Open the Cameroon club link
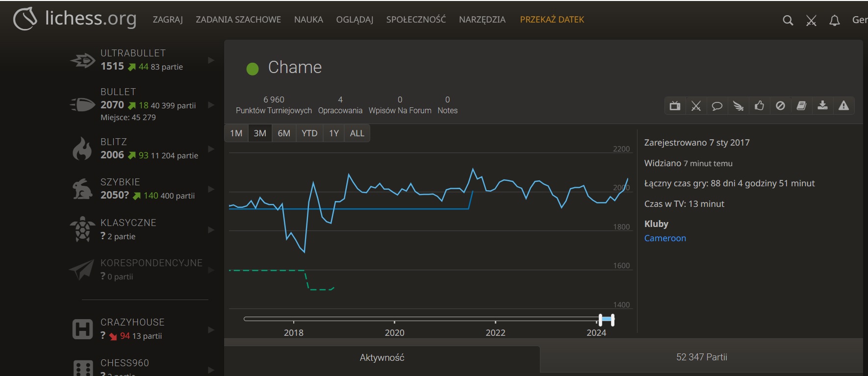Image resolution: width=868 pixels, height=376 pixels. pos(665,238)
